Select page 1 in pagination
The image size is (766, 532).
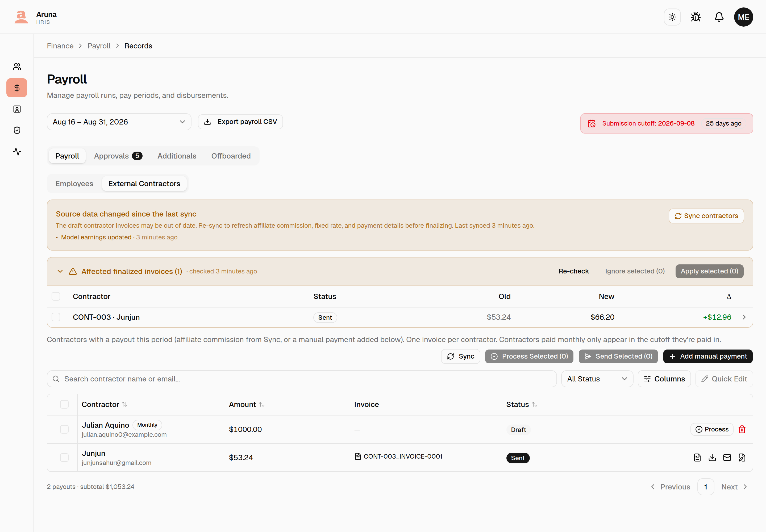(705, 487)
